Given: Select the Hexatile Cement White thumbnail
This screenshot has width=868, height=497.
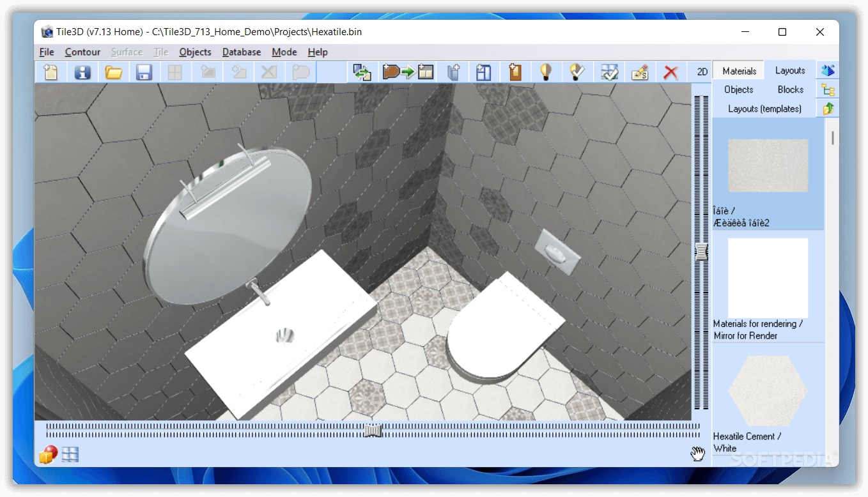Looking at the screenshot, I should tap(768, 391).
